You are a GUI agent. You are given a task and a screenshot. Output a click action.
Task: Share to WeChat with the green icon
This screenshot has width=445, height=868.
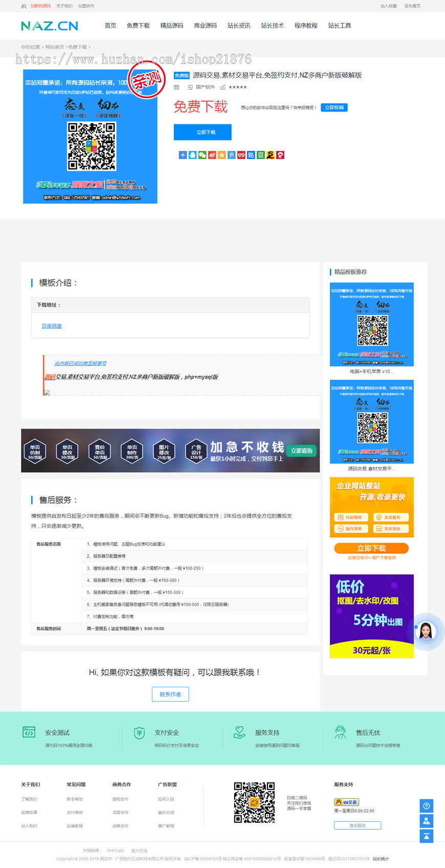202,155
